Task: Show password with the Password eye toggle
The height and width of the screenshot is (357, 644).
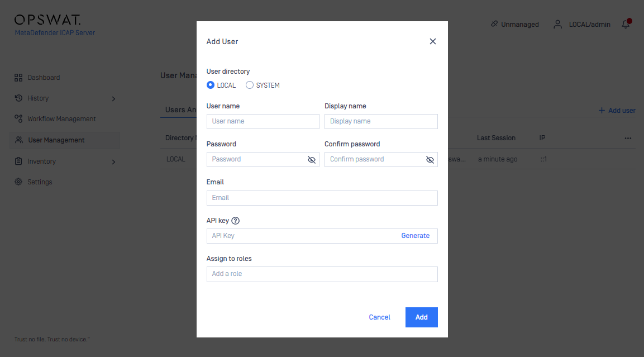Action: [312, 160]
